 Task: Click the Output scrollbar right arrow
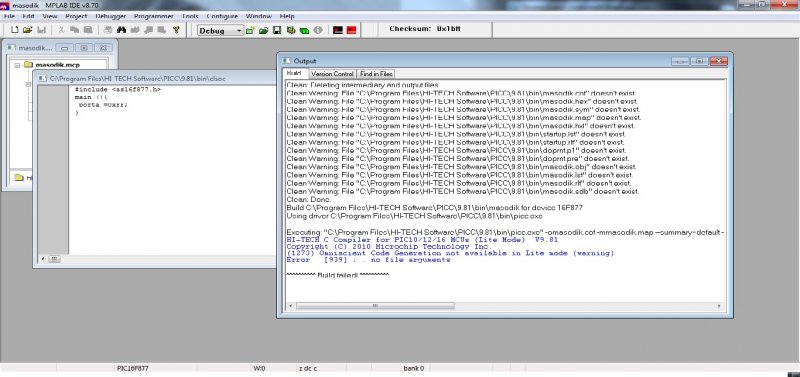(719, 306)
